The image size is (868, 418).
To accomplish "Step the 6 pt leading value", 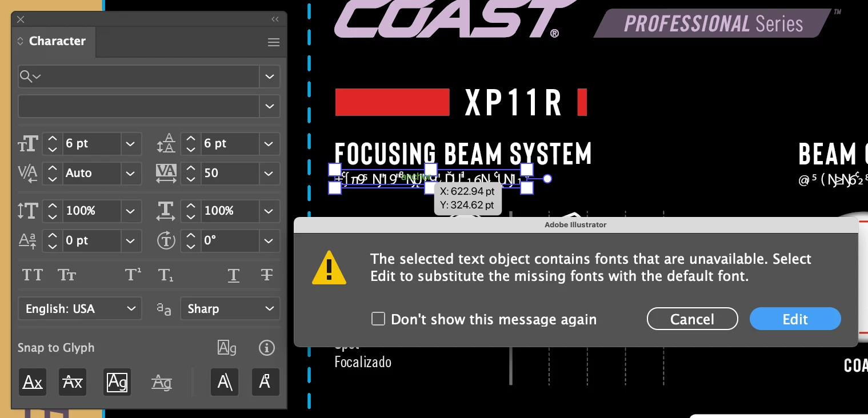I will tap(191, 144).
